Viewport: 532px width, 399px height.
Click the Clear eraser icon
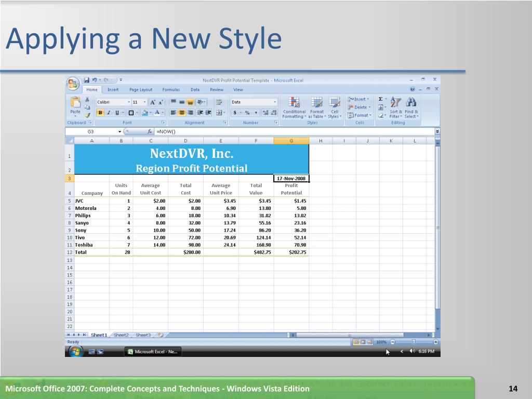(381, 115)
